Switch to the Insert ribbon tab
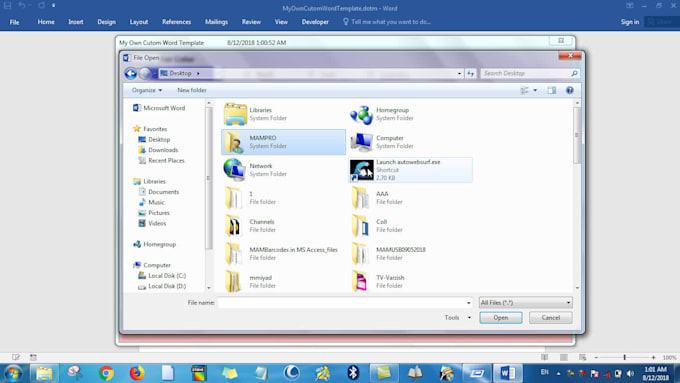Image resolution: width=680 pixels, height=383 pixels. coord(75,22)
